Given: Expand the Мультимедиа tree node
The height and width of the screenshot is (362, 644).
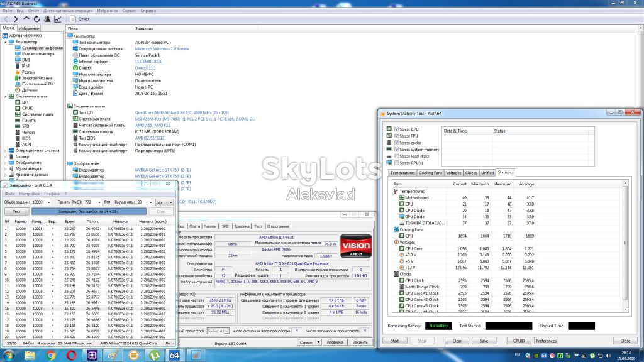Looking at the screenshot, I should click(5, 168).
